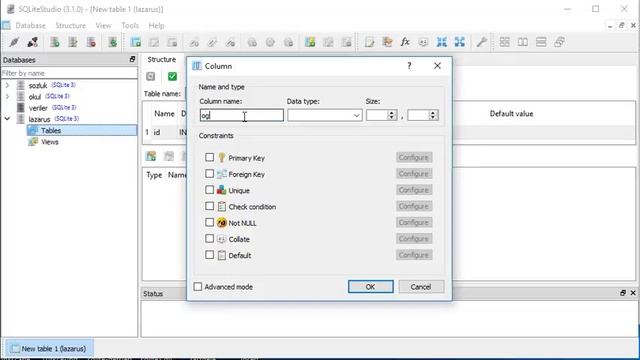
Task: Open the Structure menu
Action: 71,25
